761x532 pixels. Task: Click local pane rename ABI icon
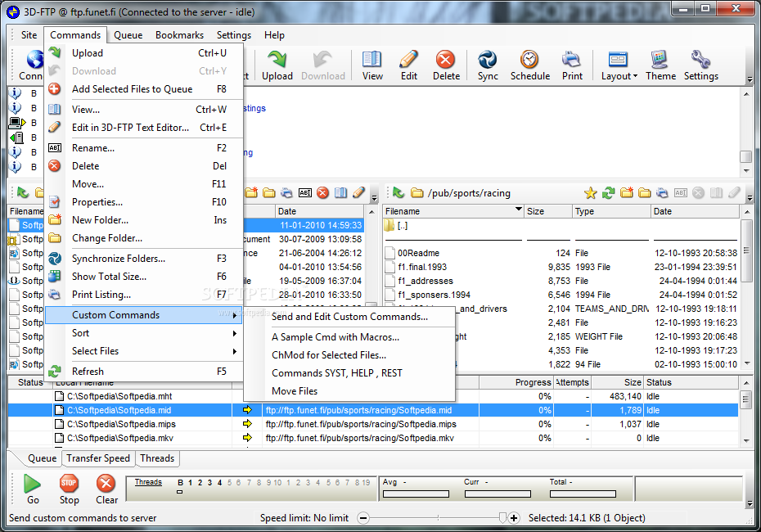coord(304,193)
